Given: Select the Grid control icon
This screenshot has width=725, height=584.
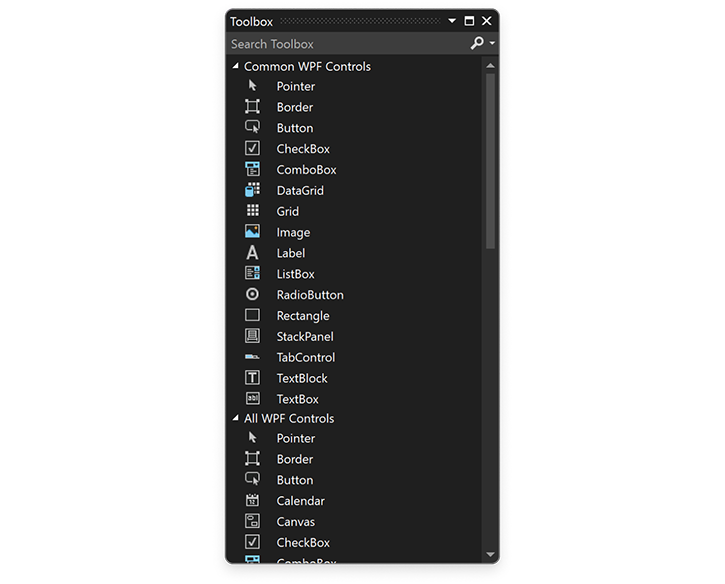Looking at the screenshot, I should (252, 211).
